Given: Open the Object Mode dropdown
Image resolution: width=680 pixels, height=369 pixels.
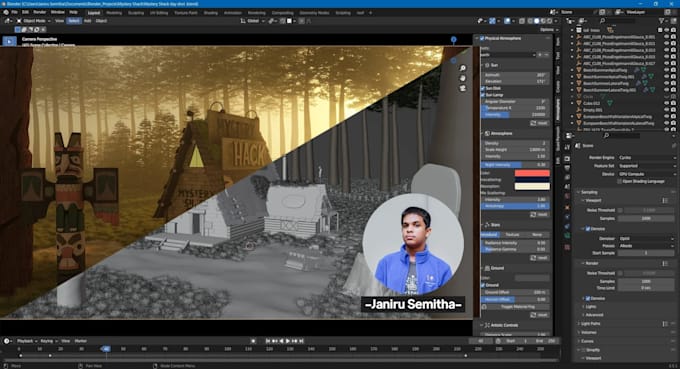Looking at the screenshot, I should (34, 21).
